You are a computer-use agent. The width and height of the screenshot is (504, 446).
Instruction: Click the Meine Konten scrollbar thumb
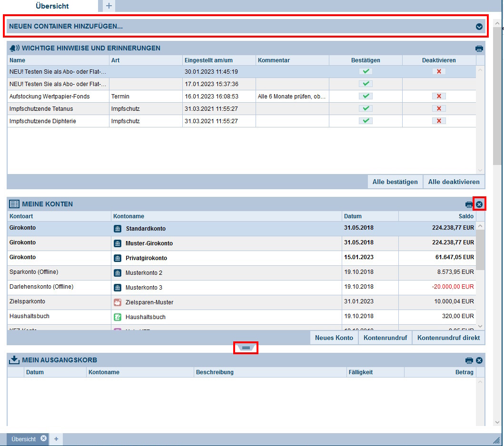point(480,251)
